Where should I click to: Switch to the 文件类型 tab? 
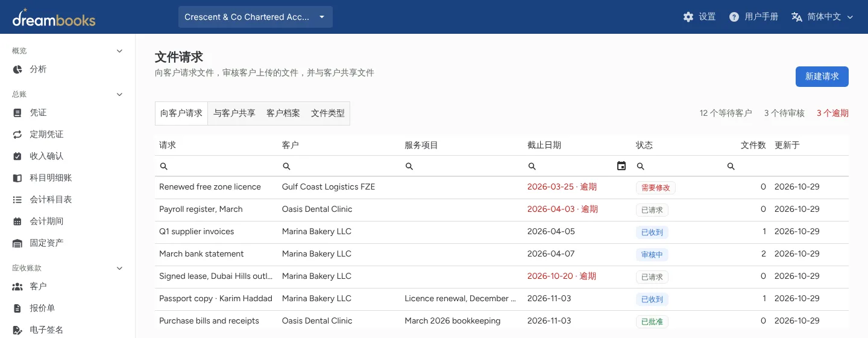(328, 113)
